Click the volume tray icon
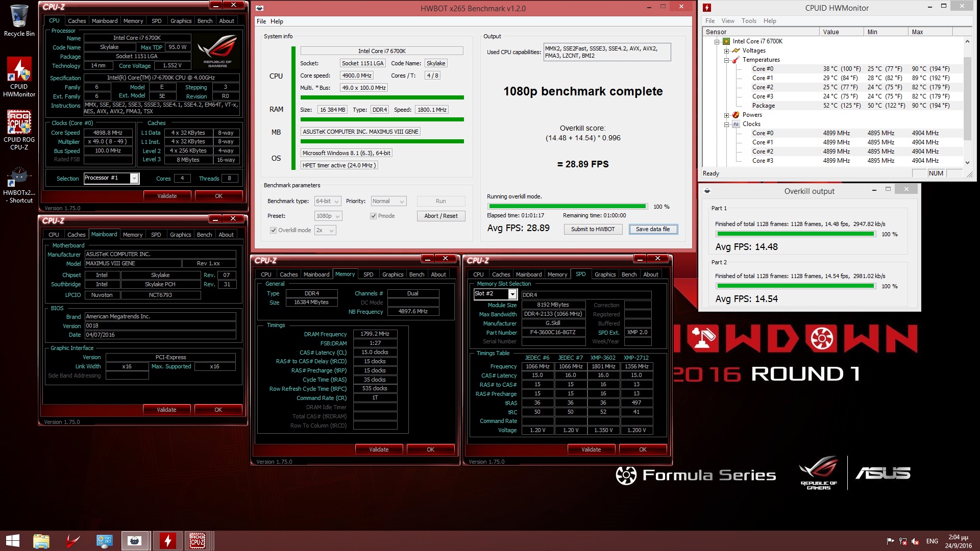 pyautogui.click(x=915, y=541)
